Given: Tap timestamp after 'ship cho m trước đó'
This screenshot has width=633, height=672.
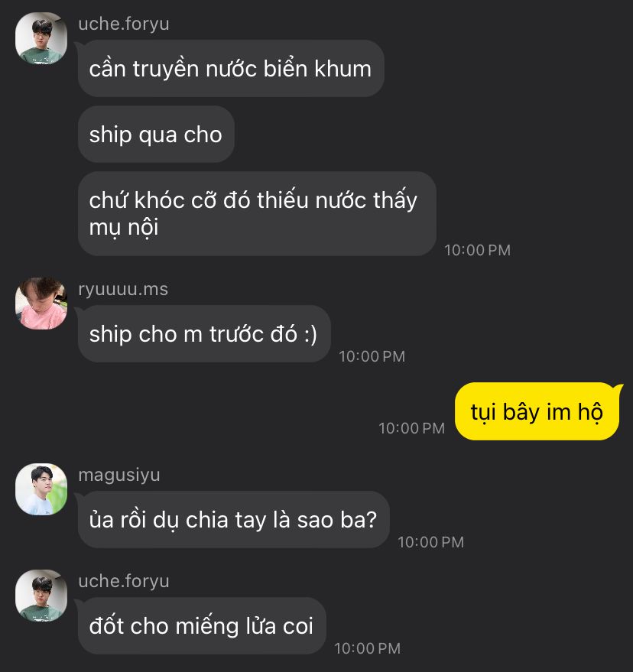Looking at the screenshot, I should (372, 356).
